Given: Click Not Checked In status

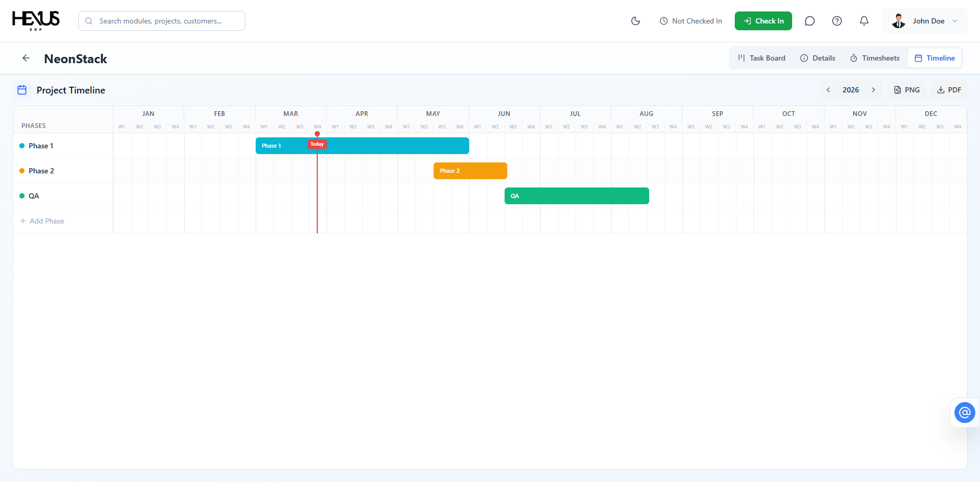Looking at the screenshot, I should click(691, 21).
